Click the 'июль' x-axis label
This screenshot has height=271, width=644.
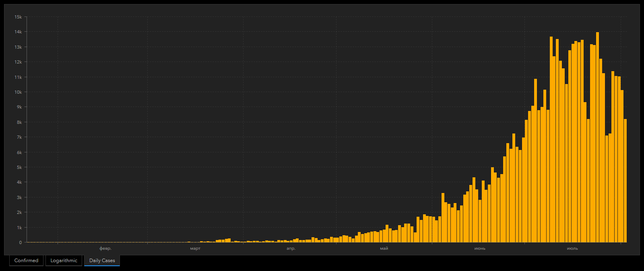pyautogui.click(x=572, y=248)
